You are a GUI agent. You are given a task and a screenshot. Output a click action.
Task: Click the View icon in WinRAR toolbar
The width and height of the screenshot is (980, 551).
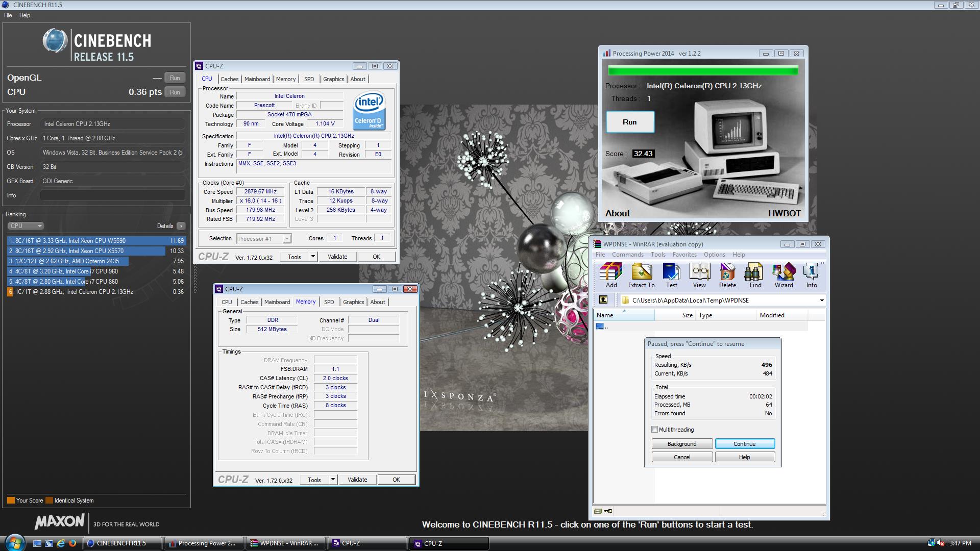(699, 275)
